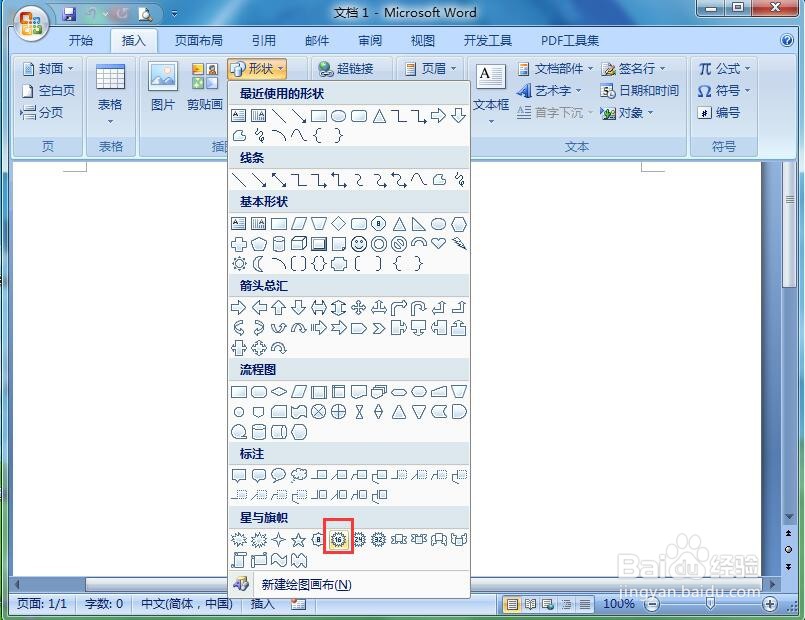Select the 32-point star shape
This screenshot has height=620, width=805.
378,539
